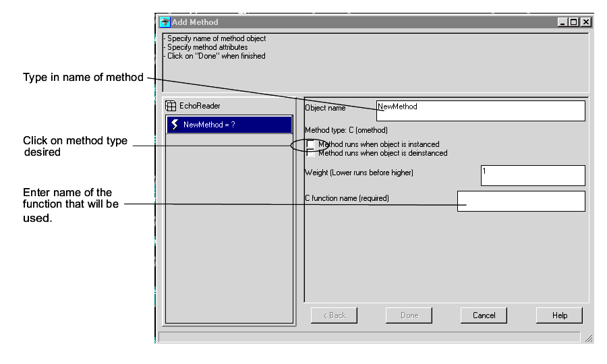This screenshot has width=607, height=364.
Task: Select the EchoReader entry in the tree
Action: 198,106
